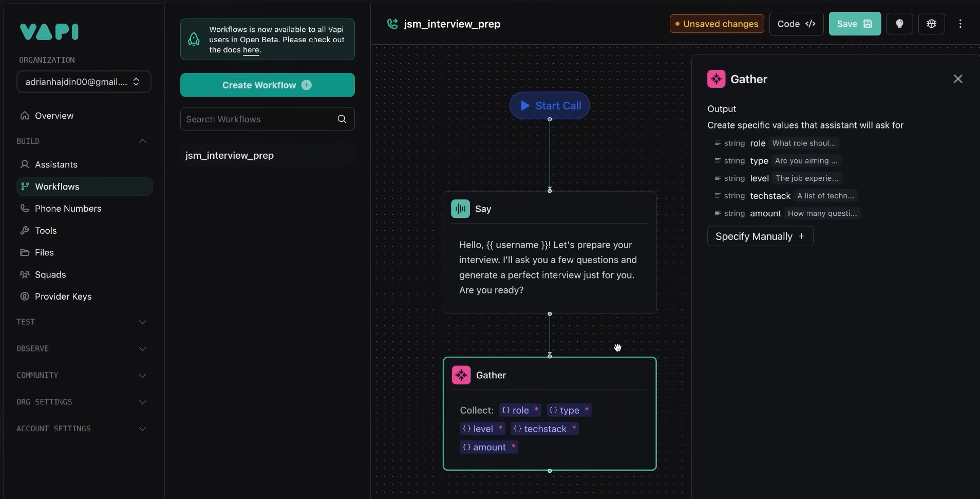Open the lightbulb tips button

[899, 24]
